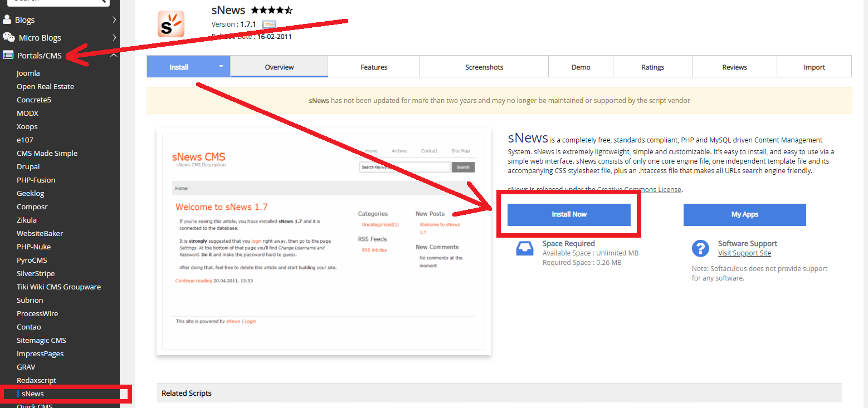Open the Install tab dropdown arrow

[221, 66]
